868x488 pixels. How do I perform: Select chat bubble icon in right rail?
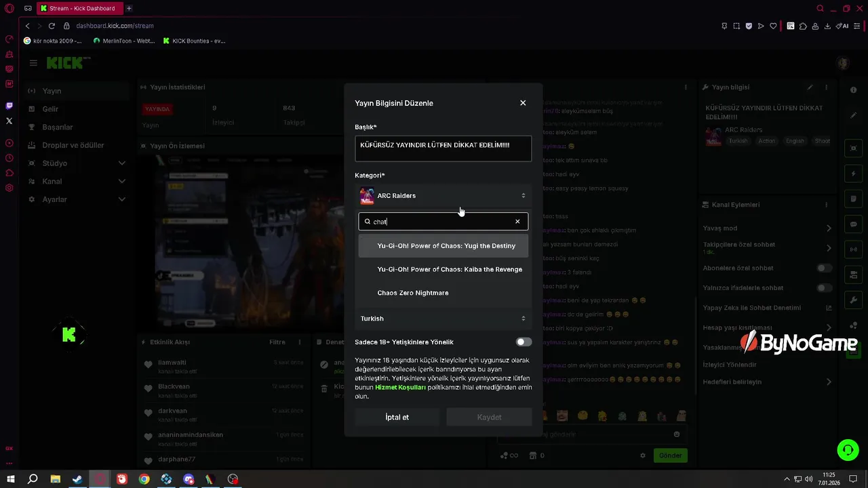point(854,224)
